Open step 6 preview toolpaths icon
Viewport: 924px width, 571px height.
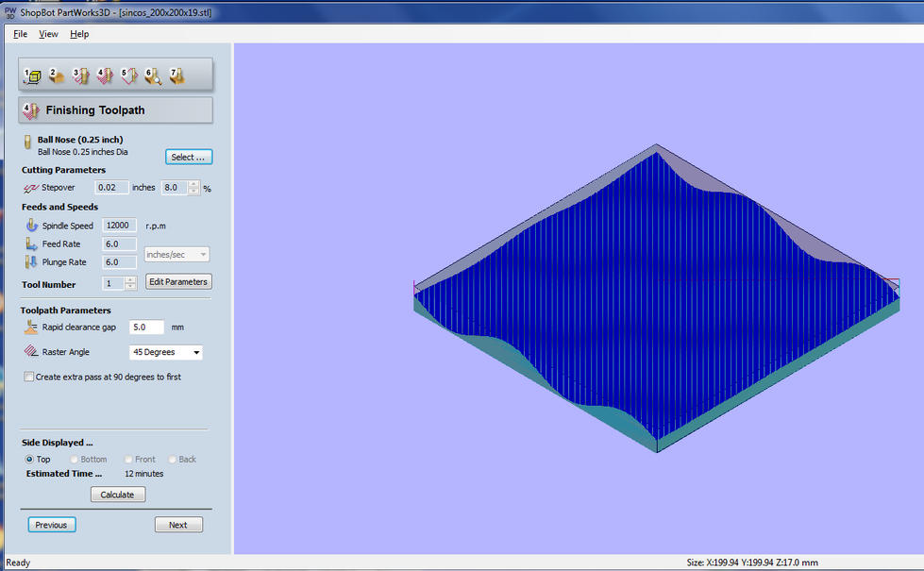tap(153, 76)
